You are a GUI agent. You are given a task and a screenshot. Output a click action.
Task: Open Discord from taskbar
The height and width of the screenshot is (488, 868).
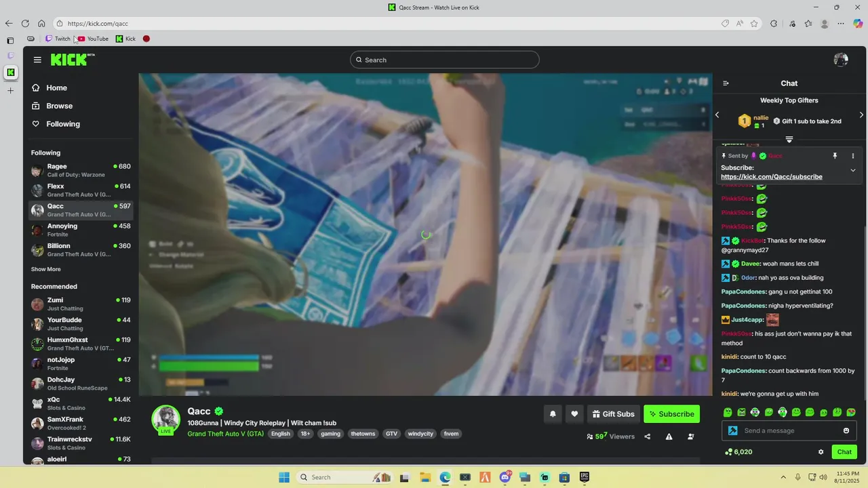tap(505, 477)
